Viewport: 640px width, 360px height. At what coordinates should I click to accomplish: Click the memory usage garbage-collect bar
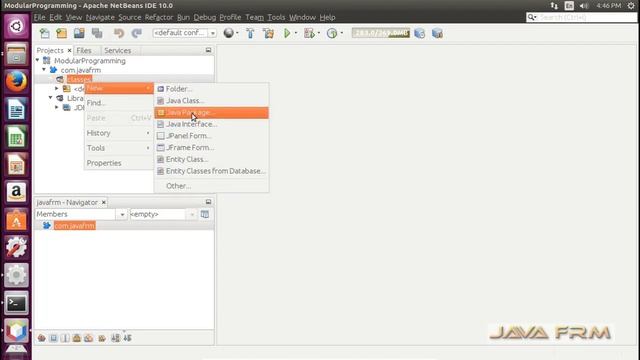pyautogui.click(x=380, y=33)
